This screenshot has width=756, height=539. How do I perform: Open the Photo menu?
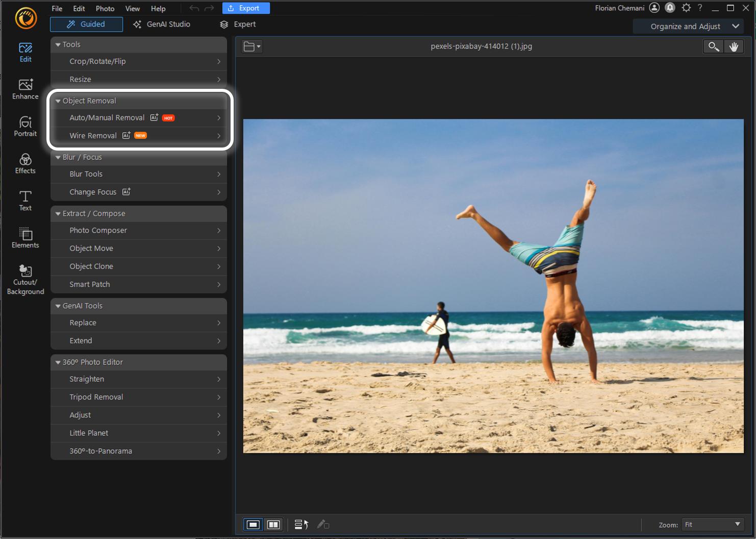tap(105, 8)
